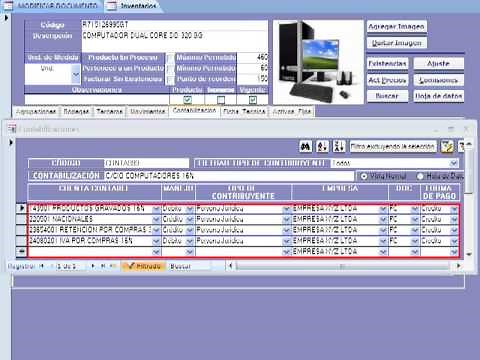Click the horizontal scrollbar track in grid
This screenshot has height=360, width=480.
coord(343,266)
